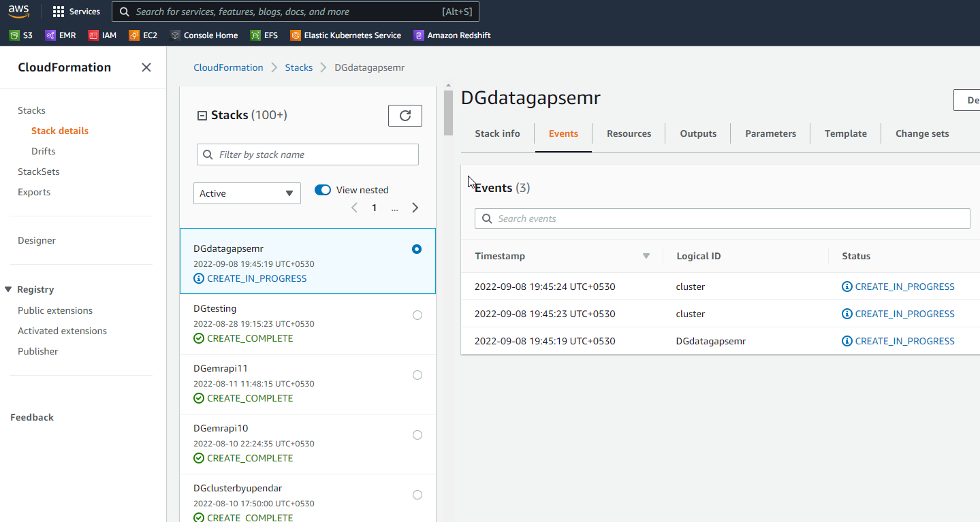Viewport: 980px width, 522px height.
Task: Open the IAM service shortcut icon
Action: [93, 35]
